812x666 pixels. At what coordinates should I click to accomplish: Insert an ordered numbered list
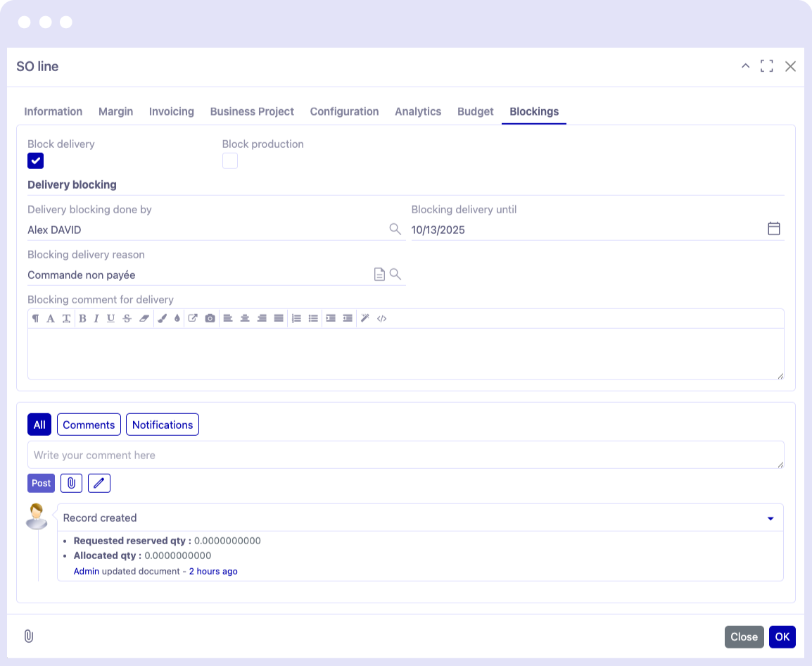pos(296,318)
